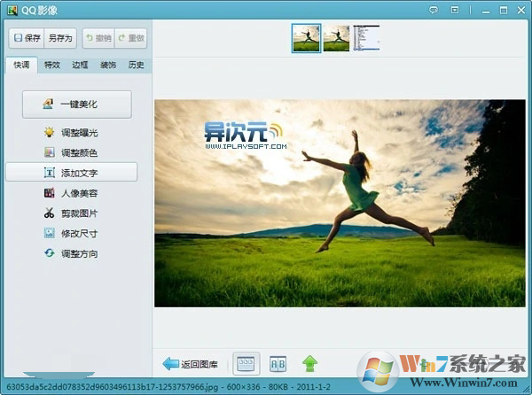
Task: Open the 人像美容 portrait beauty tool
Action: [x=71, y=193]
